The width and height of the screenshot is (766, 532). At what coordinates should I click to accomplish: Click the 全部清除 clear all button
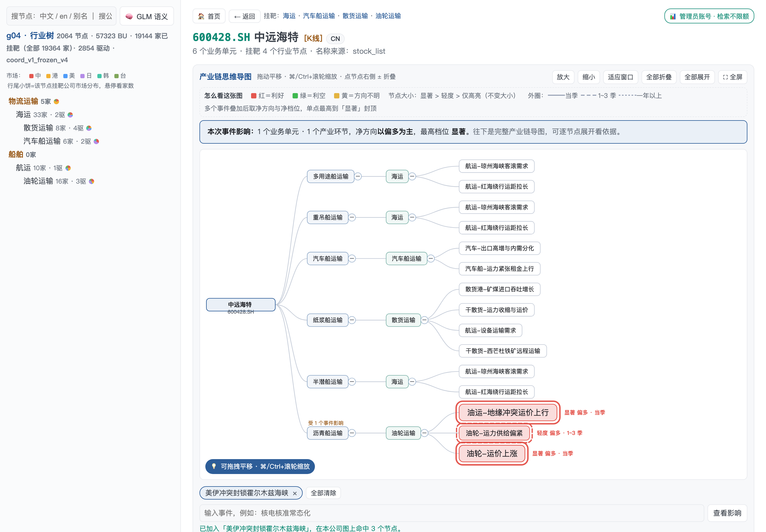[323, 493]
